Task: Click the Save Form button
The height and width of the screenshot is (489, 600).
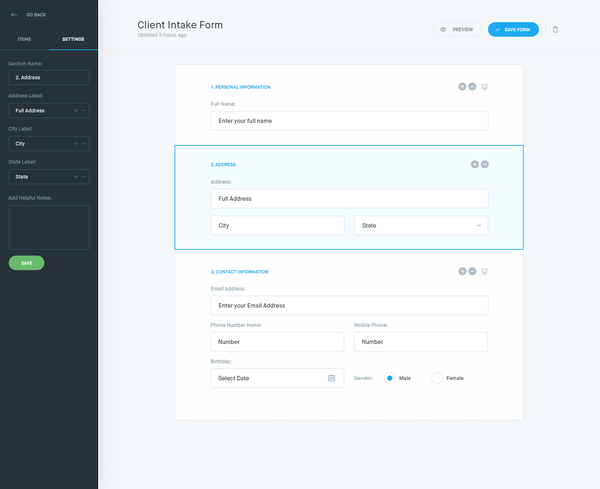Action: click(x=513, y=29)
